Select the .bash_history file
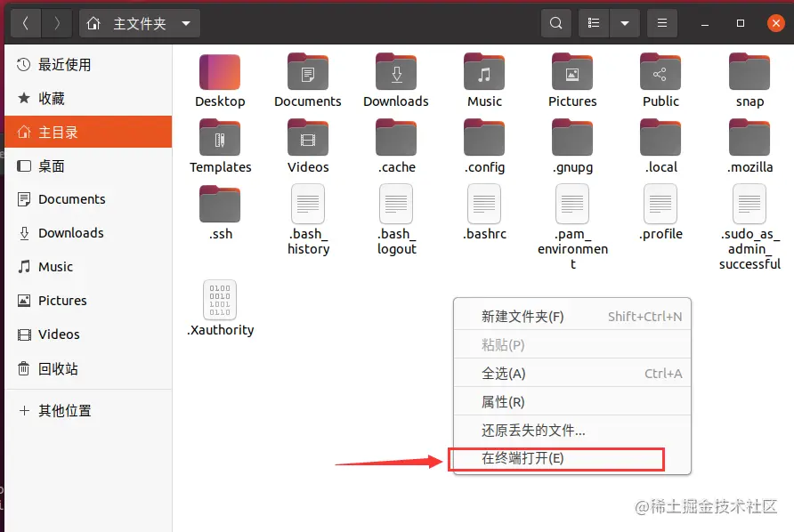The width and height of the screenshot is (794, 532). (x=308, y=220)
